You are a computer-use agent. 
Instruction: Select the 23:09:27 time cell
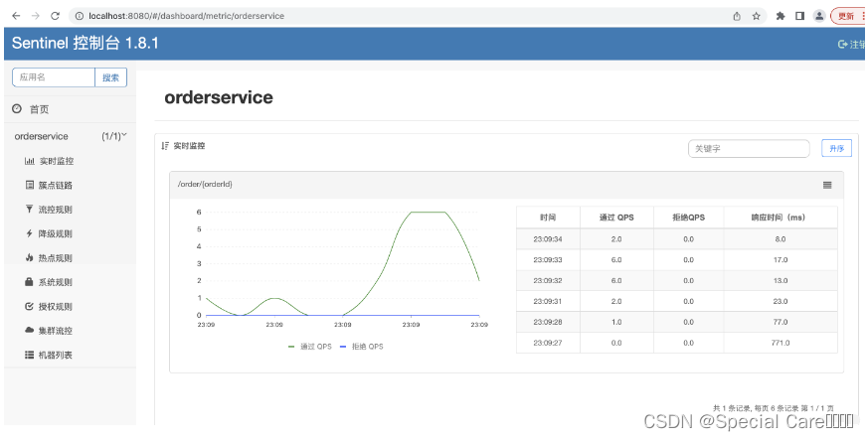[x=548, y=343]
